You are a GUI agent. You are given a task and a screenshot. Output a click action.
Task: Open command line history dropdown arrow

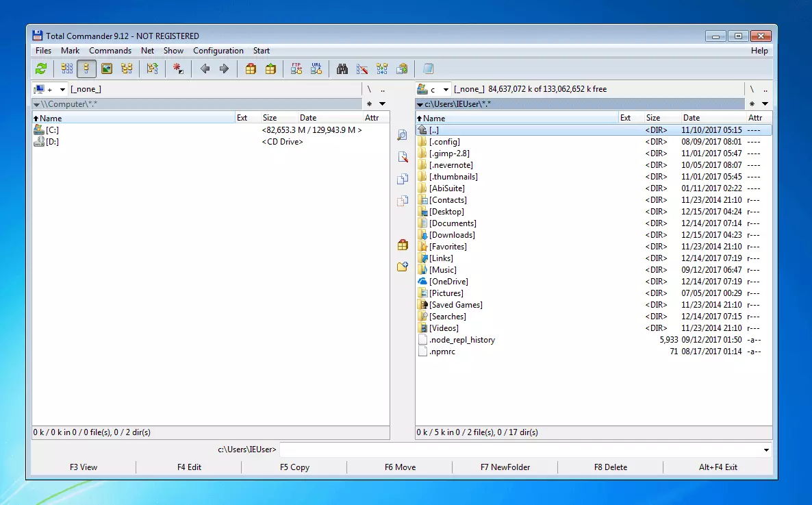point(766,449)
